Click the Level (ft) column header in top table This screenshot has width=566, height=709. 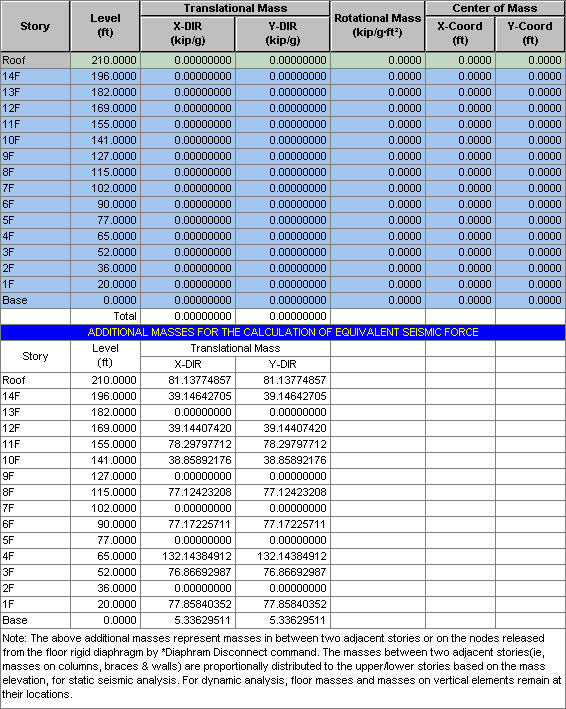pos(105,26)
